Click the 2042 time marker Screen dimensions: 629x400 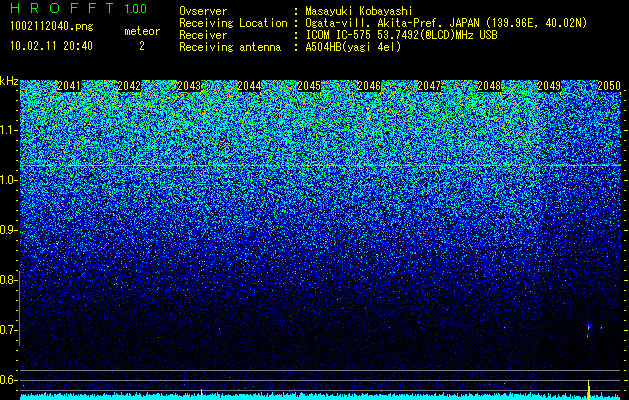129,86
